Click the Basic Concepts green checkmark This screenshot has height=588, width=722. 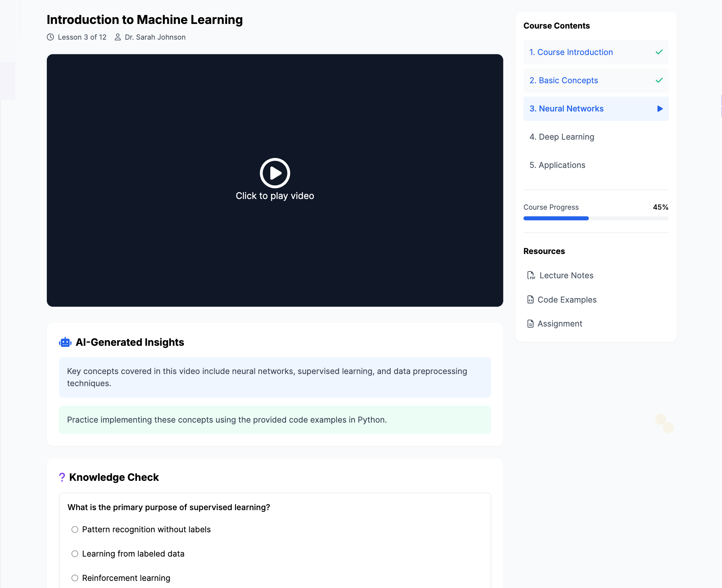659,80
